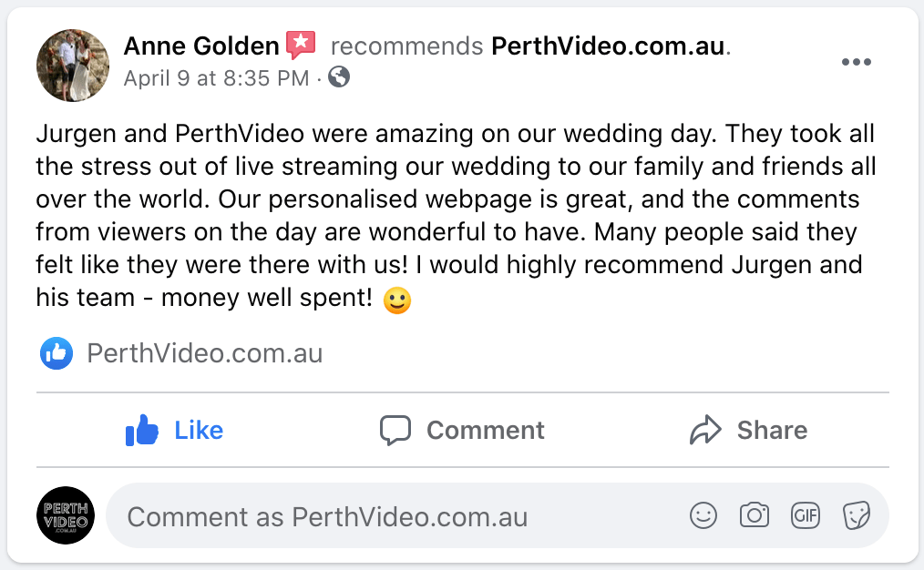Click the public globe privacy icon
The width and height of the screenshot is (924, 570).
(339, 77)
